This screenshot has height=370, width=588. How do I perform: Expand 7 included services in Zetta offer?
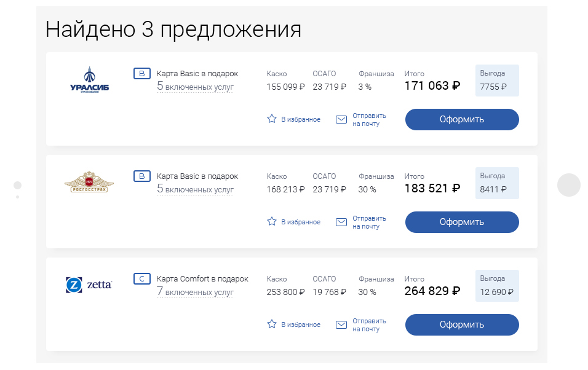point(195,292)
